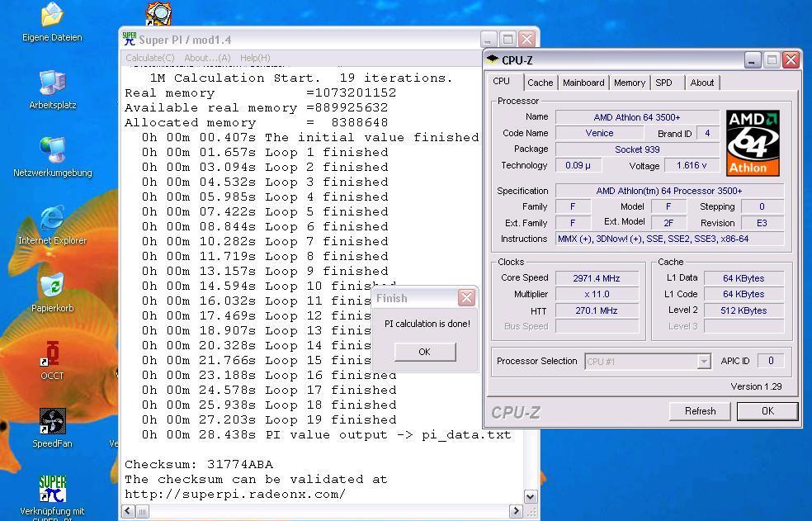This screenshot has height=521, width=812.
Task: Click the magnifier shortcut icon above Super PI
Action: [x=158, y=14]
